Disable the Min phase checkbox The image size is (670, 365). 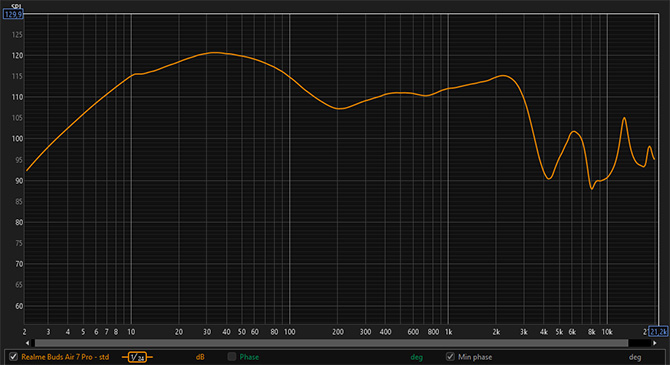[x=450, y=356]
